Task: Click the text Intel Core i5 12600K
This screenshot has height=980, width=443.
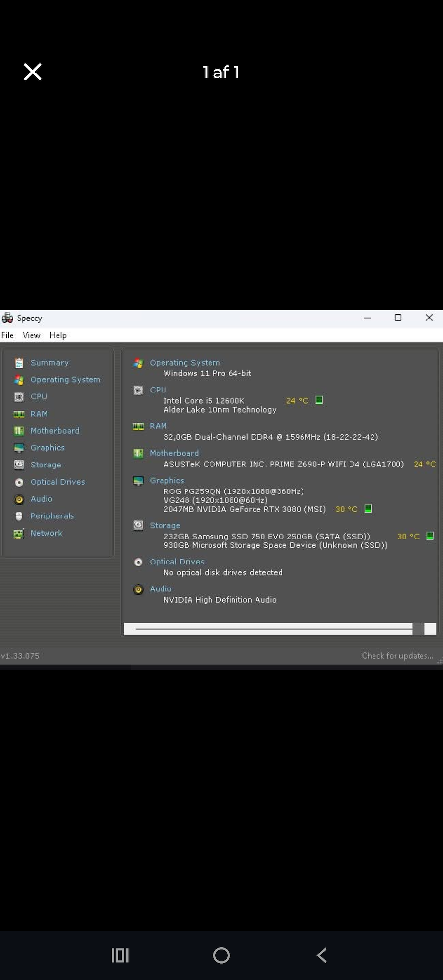Action: [x=204, y=401]
